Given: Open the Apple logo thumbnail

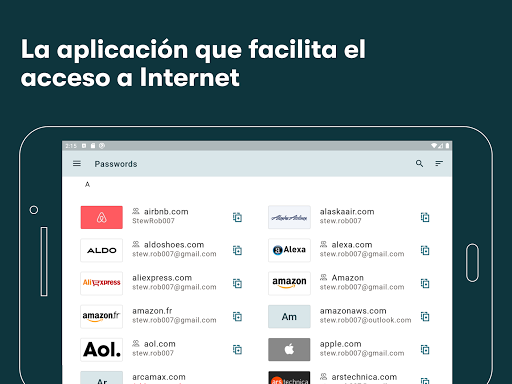Looking at the screenshot, I should click(x=289, y=350).
